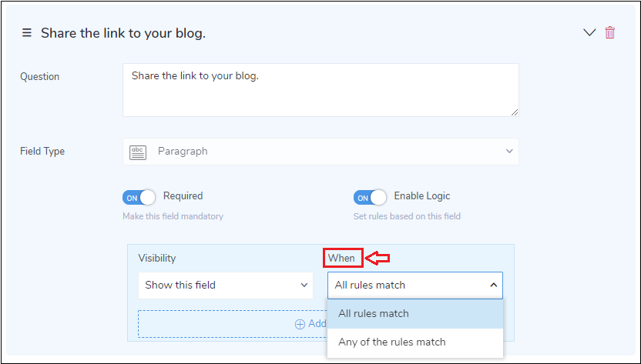The height and width of the screenshot is (364, 641).
Task: Click into the Question text area
Action: click(x=320, y=89)
